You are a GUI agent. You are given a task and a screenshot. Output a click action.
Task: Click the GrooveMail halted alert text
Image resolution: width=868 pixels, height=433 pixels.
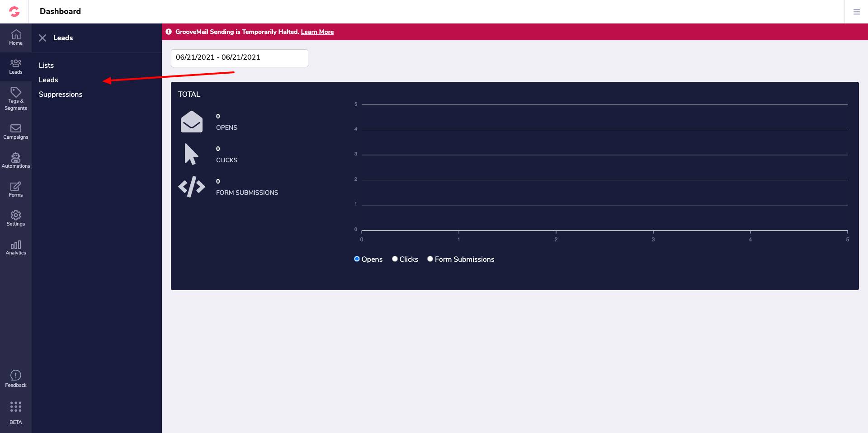(237, 32)
